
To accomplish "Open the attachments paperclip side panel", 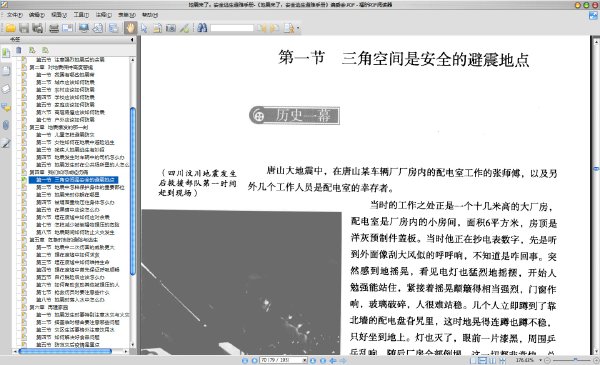I will point(6,125).
